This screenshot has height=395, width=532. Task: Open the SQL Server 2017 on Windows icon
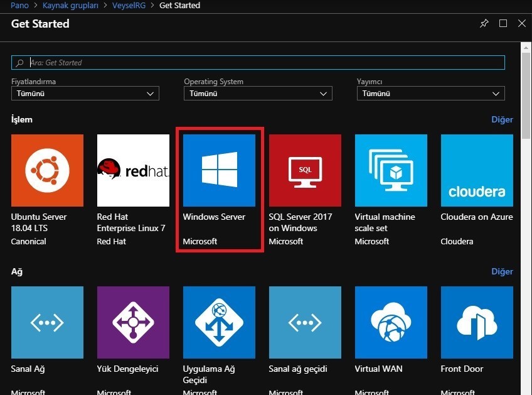305,170
